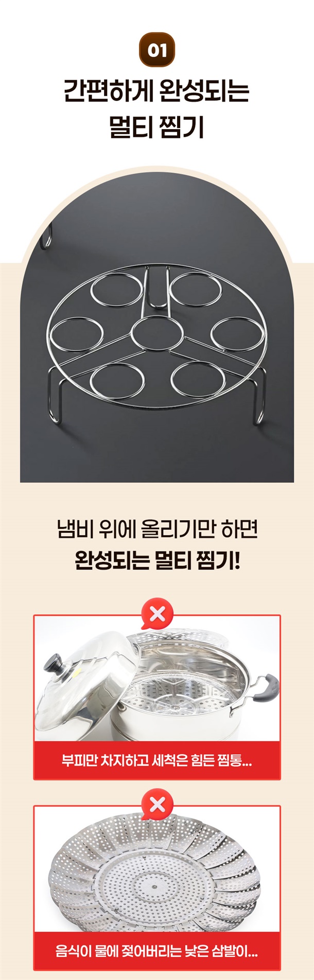Click the red X icon above folding steamer basket

click(157, 804)
